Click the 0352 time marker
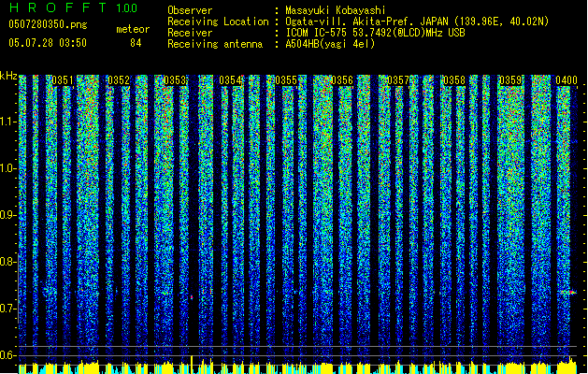The width and height of the screenshot is (588, 374). [x=119, y=80]
